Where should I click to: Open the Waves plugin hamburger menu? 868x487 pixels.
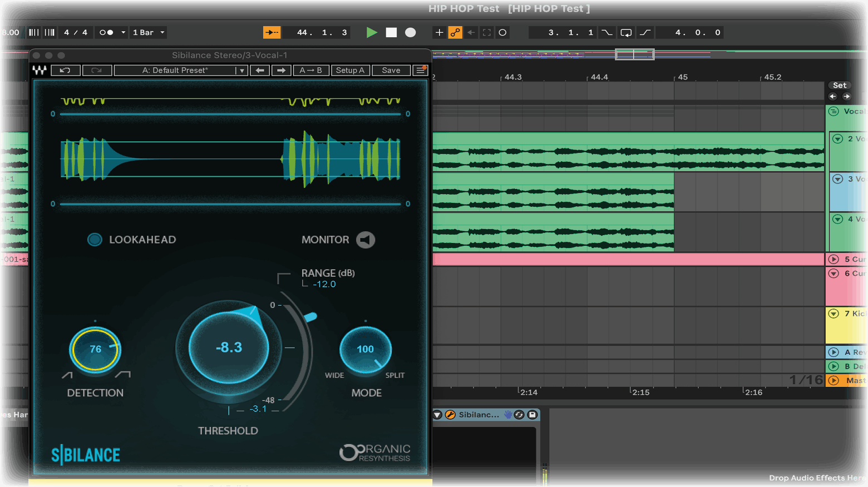click(421, 71)
